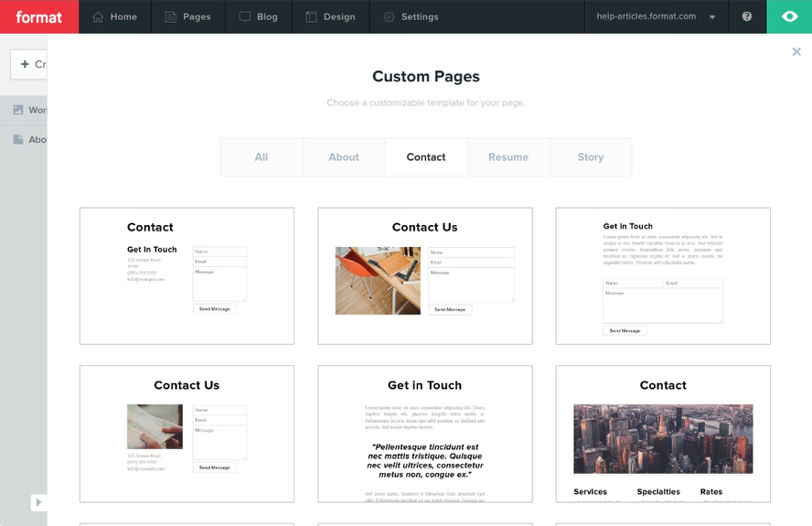Switch to the About templates tab
The image size is (812, 526).
pyautogui.click(x=344, y=157)
